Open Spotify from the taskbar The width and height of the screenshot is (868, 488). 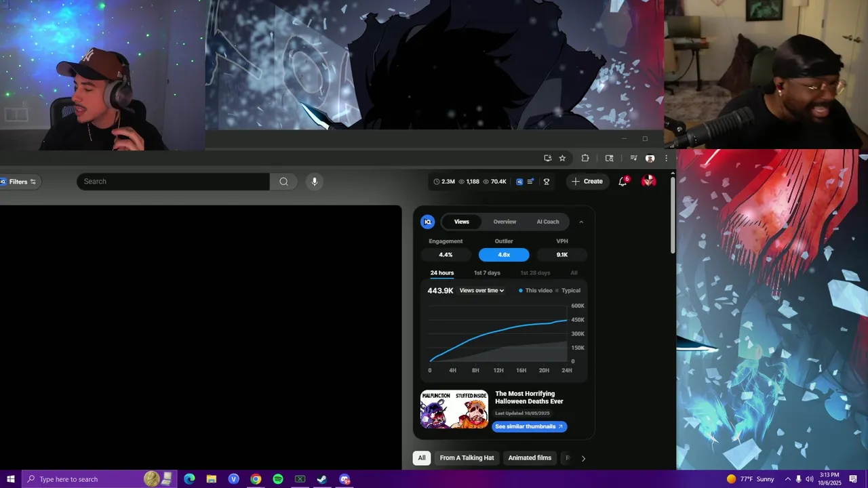(278, 479)
